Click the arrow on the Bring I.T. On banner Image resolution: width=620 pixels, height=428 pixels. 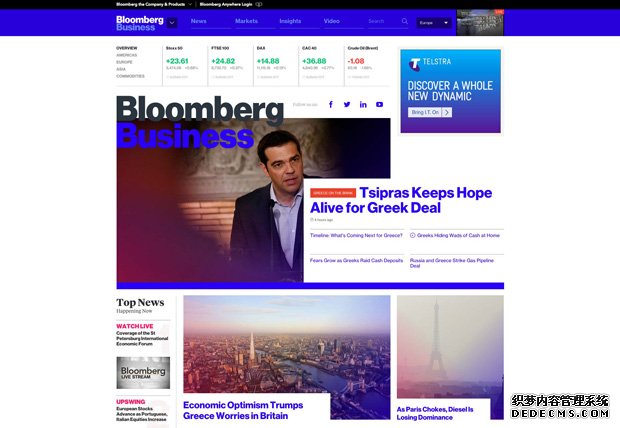point(447,112)
